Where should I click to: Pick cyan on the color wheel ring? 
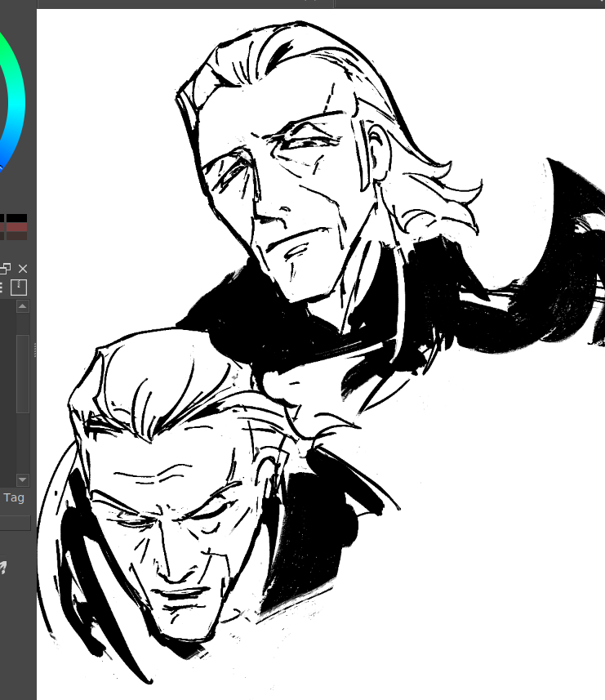pyautogui.click(x=18, y=90)
